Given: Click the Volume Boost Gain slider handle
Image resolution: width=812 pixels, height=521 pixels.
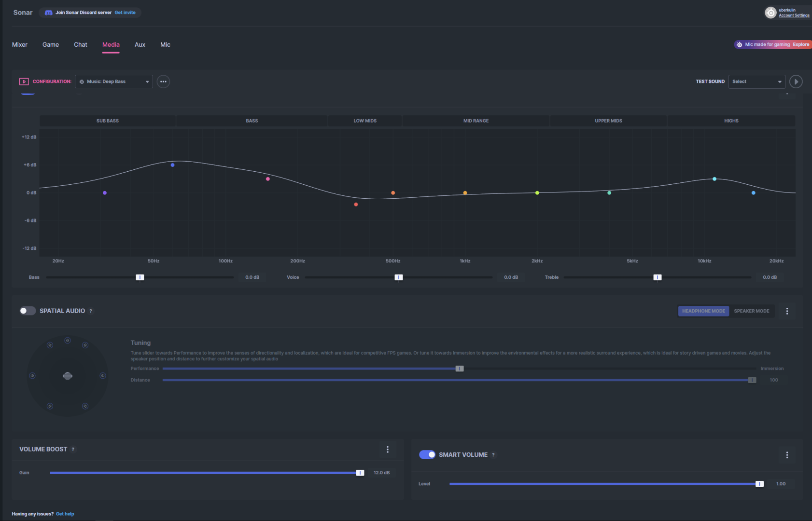Looking at the screenshot, I should [360, 473].
